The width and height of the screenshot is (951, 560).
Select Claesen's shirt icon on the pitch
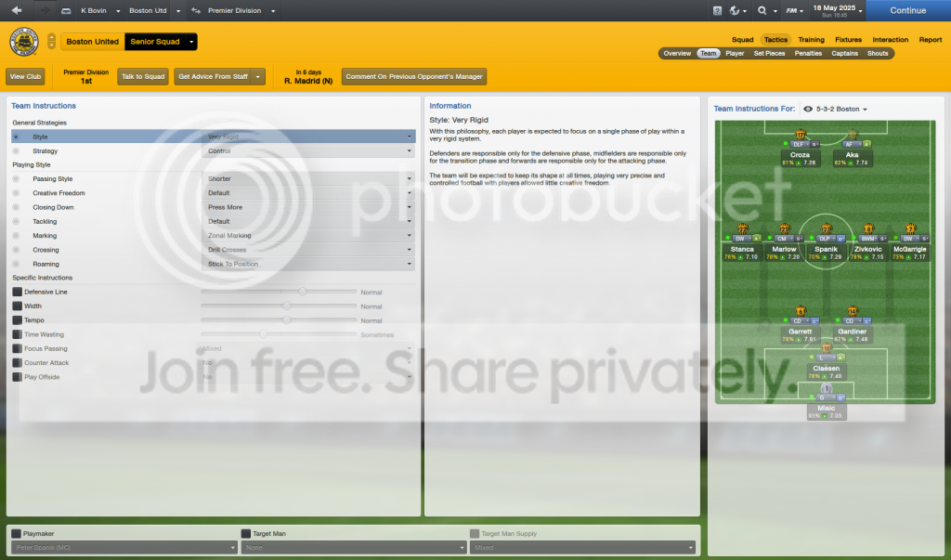[826, 348]
